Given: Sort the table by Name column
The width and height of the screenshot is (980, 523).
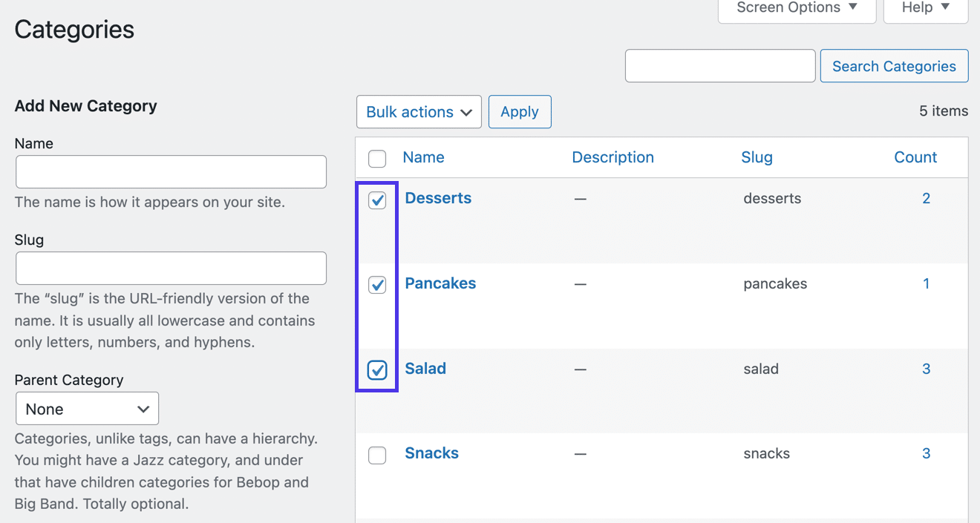Looking at the screenshot, I should click(423, 157).
